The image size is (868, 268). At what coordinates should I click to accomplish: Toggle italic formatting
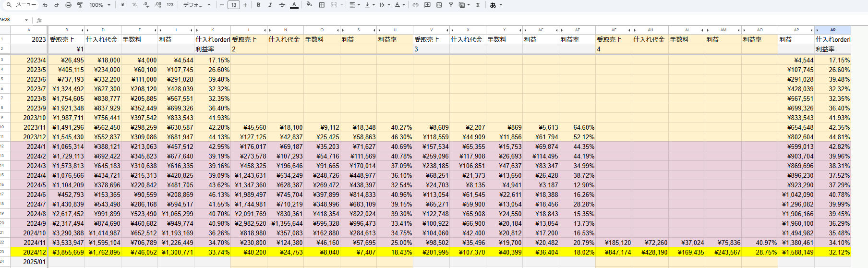pos(270,5)
